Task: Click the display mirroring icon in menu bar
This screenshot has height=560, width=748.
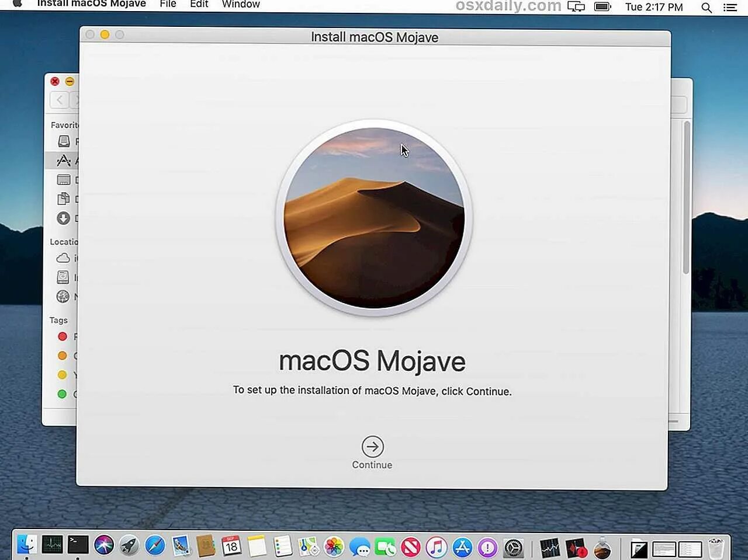Action: point(576,7)
